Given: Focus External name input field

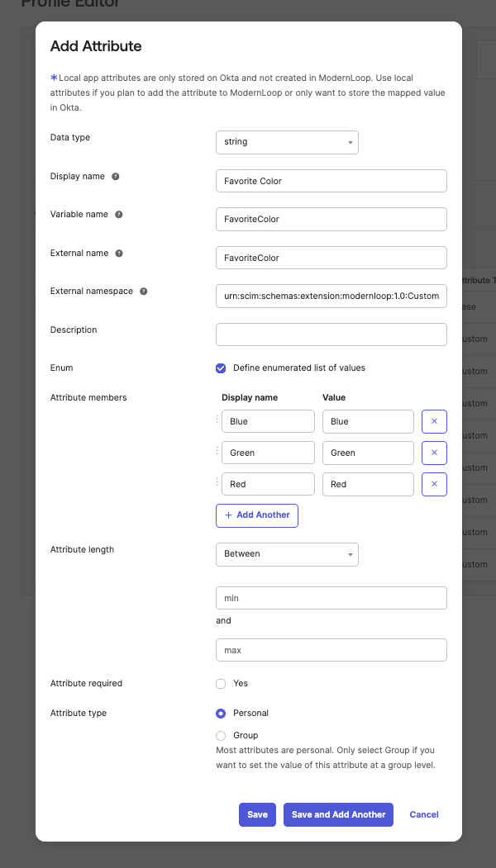Looking at the screenshot, I should 331,258.
